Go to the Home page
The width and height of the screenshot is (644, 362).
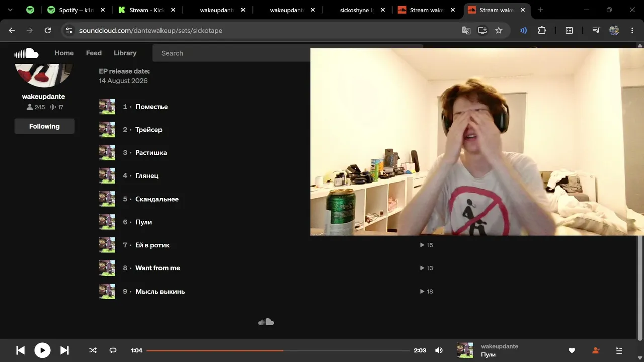(x=64, y=53)
